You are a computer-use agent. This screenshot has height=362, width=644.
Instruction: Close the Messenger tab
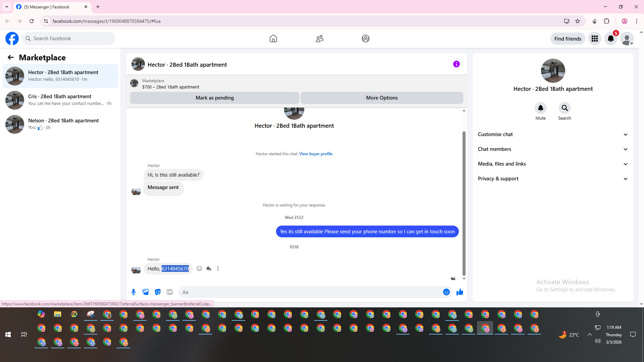coord(86,7)
